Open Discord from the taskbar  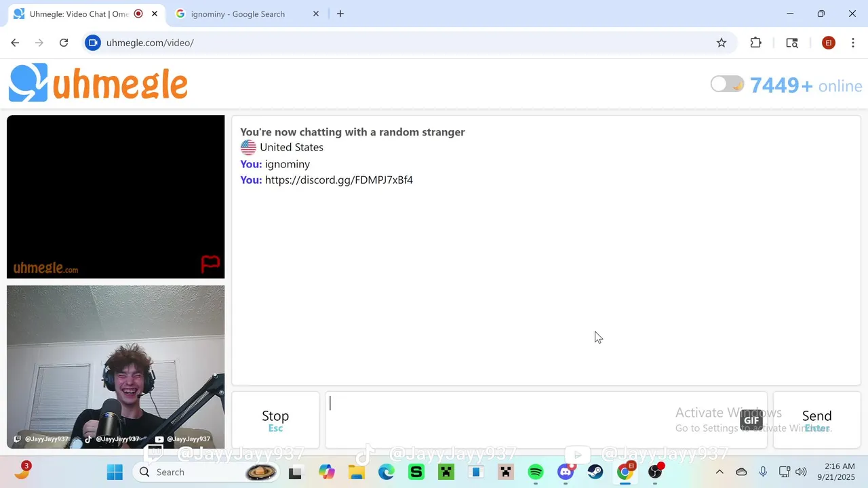(566, 472)
